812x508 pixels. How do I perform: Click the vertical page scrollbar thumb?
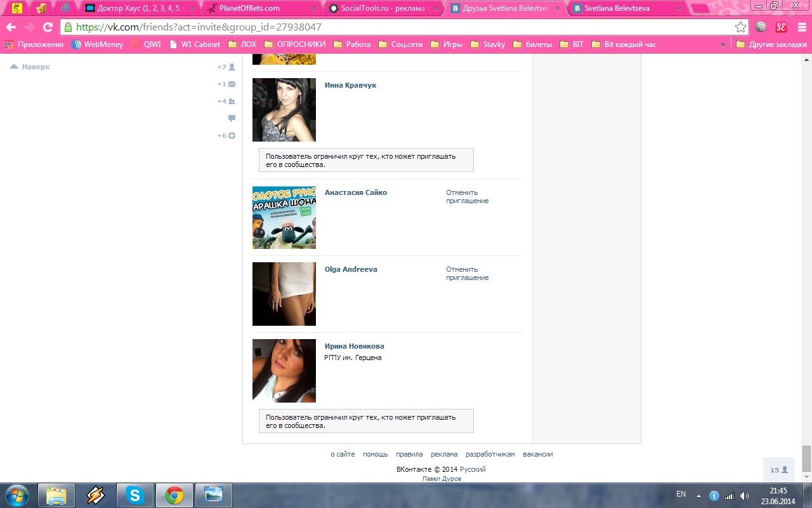(806, 458)
